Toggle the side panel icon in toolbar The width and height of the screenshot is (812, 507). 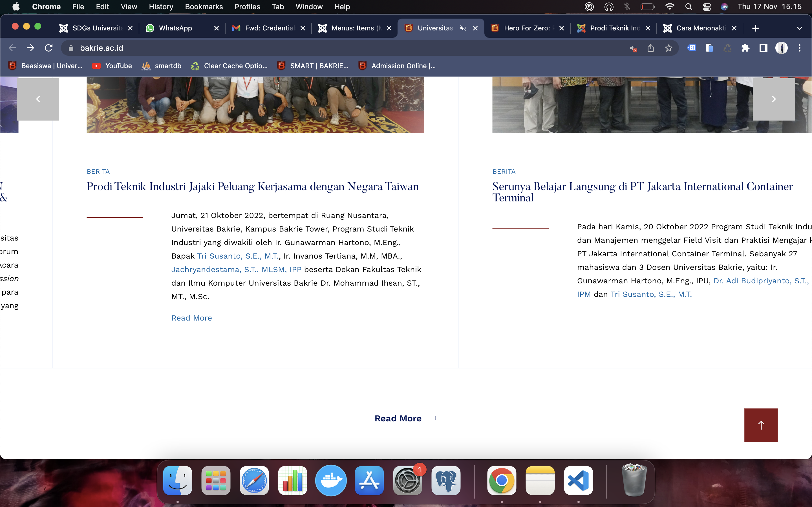point(763,48)
